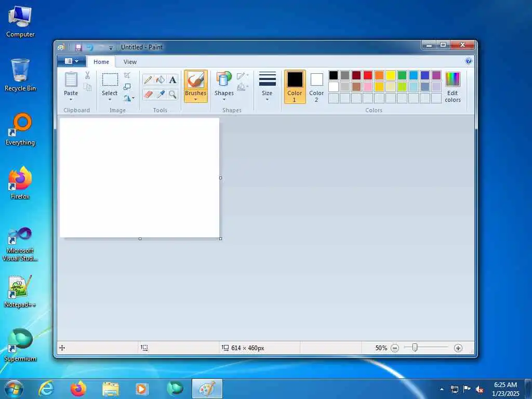Select the Magnifier tool
The width and height of the screenshot is (532, 399).
click(x=172, y=95)
